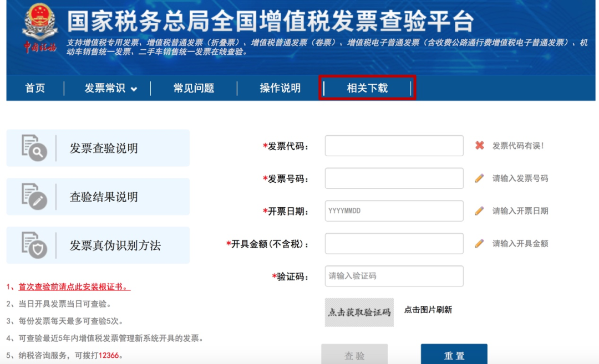Click the 点击获取验证码 captcha image
The width and height of the screenshot is (599, 364).
click(x=359, y=312)
